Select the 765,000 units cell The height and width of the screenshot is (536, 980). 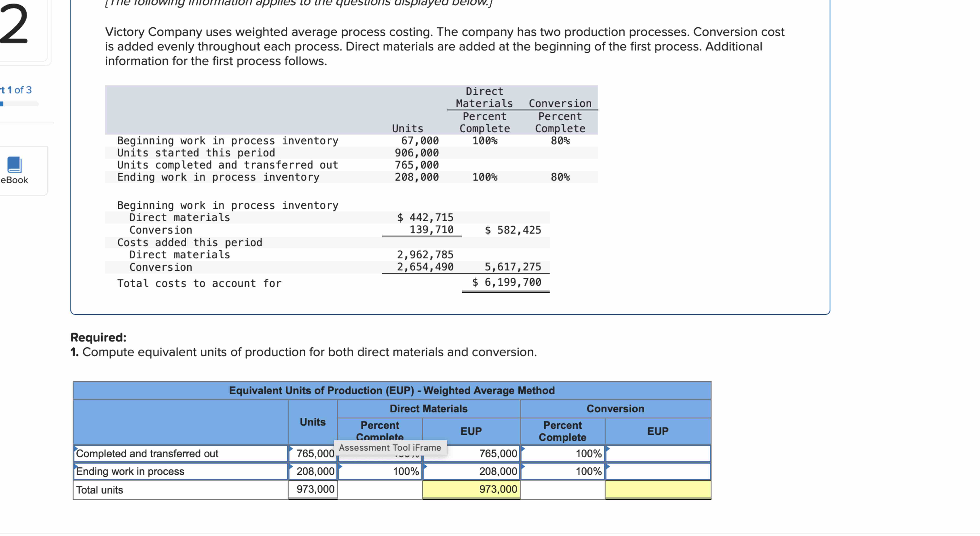click(x=313, y=454)
